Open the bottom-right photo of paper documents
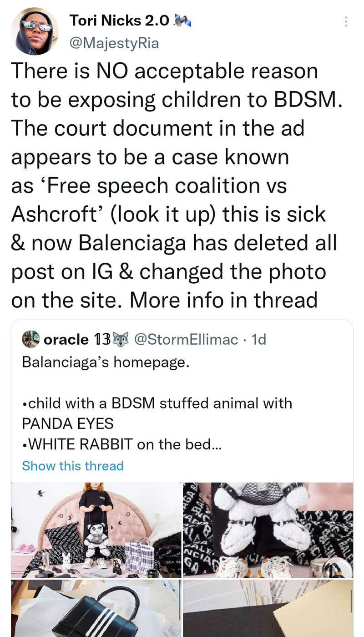 click(268, 608)
